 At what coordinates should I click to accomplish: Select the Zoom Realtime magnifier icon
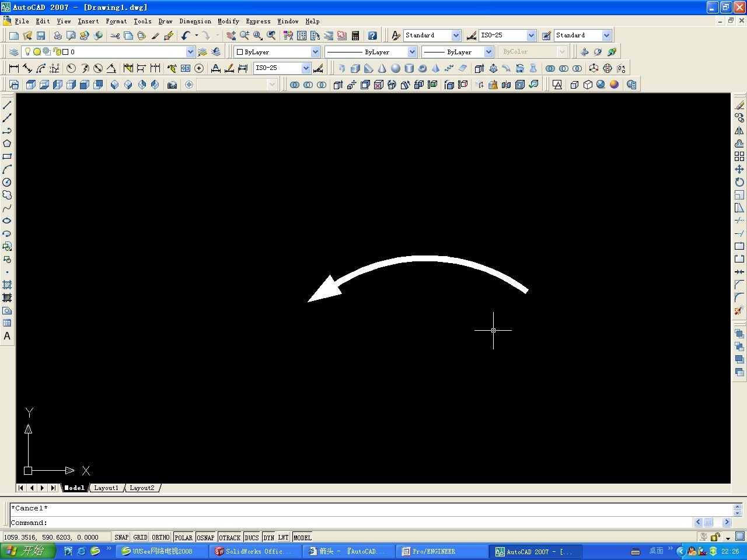tap(245, 36)
